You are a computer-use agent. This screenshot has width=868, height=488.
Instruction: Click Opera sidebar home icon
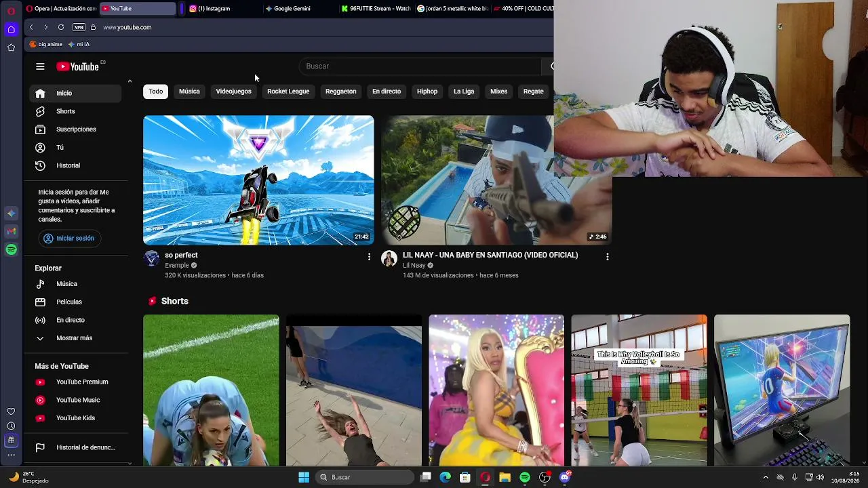click(11, 29)
